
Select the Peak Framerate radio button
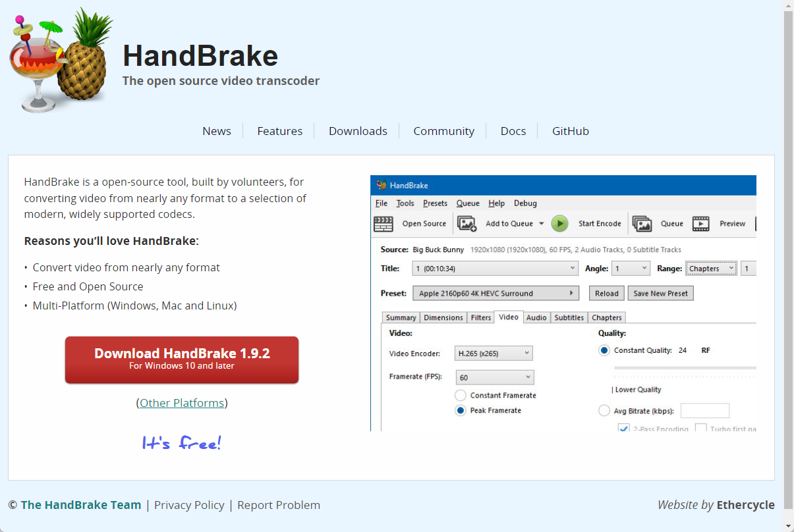(x=461, y=411)
